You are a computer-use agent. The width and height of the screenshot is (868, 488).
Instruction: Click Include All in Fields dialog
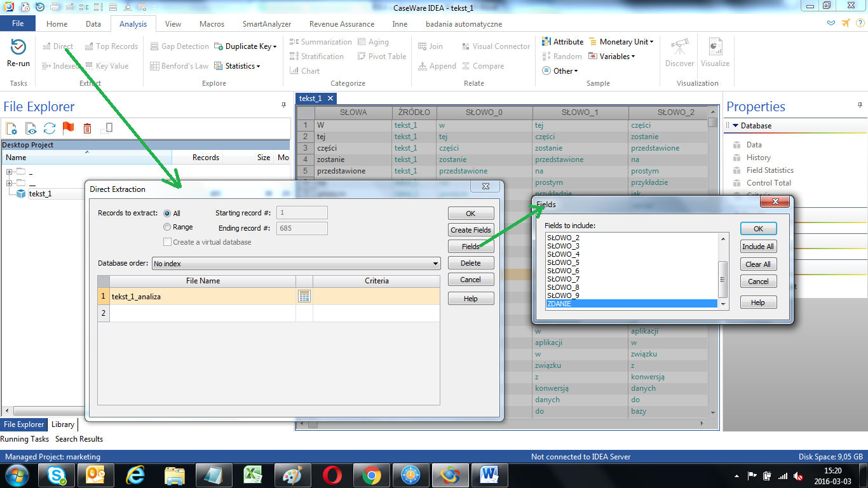758,247
